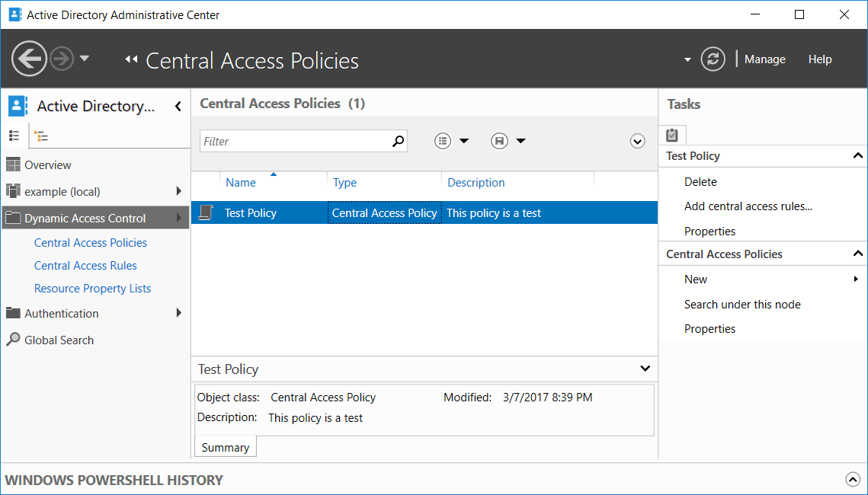Click Add central access rules...
This screenshot has width=868, height=495.
click(x=748, y=206)
